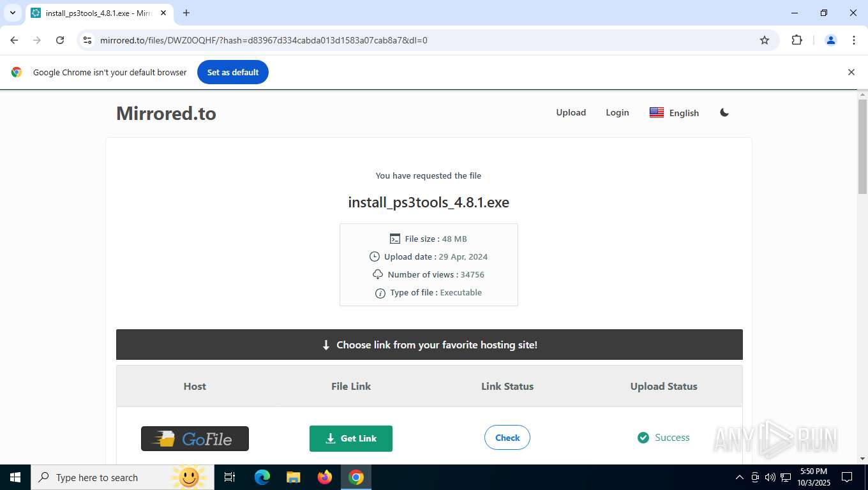
Task: Open Task View in taskbar
Action: [x=230, y=477]
